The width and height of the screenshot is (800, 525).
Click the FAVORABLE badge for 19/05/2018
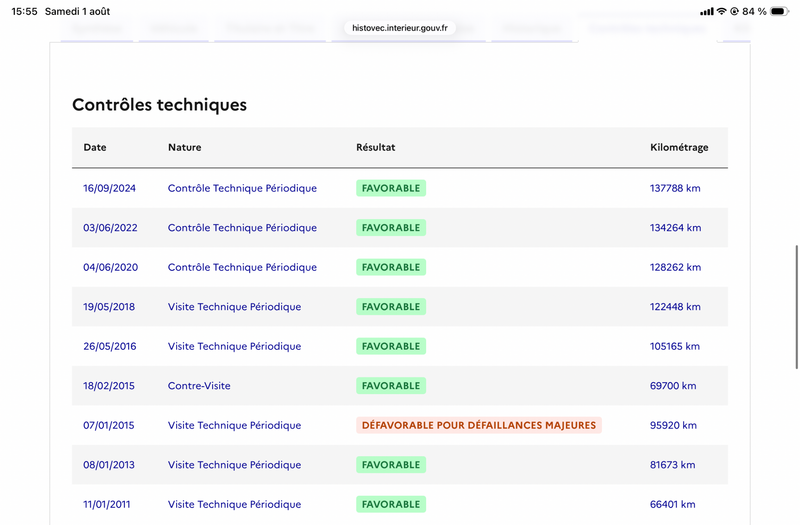coord(391,307)
